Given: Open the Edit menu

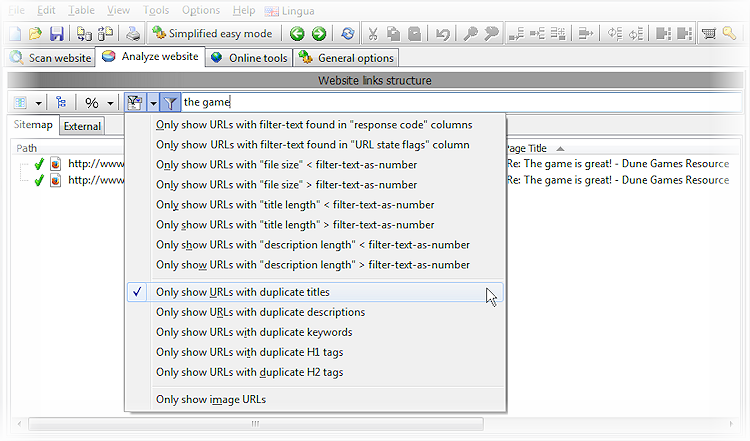Looking at the screenshot, I should 46,10.
